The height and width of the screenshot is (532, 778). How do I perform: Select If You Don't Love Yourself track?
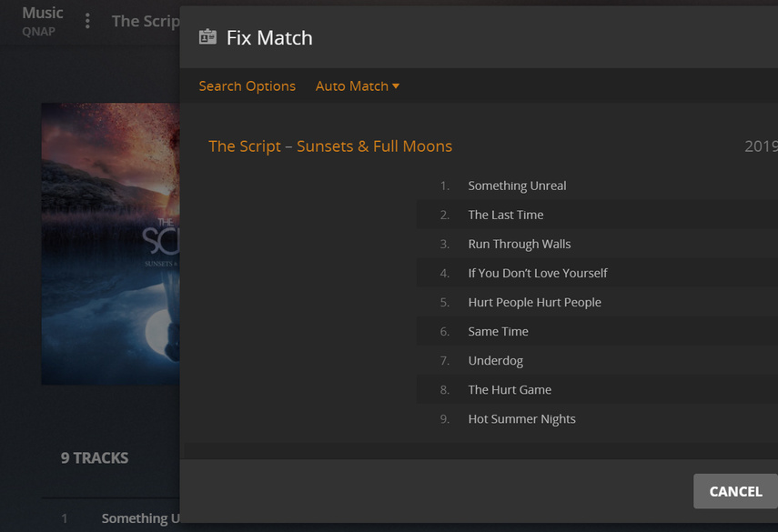[x=537, y=273]
